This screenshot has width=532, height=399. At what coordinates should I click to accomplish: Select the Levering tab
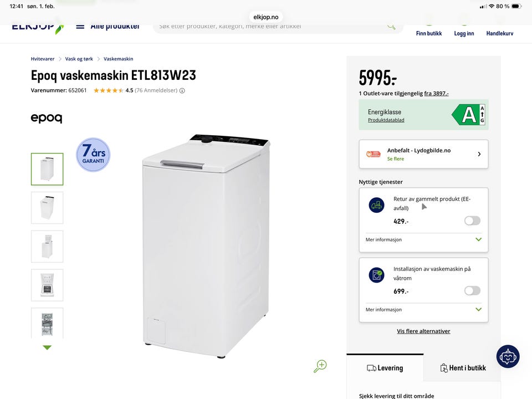(x=385, y=368)
